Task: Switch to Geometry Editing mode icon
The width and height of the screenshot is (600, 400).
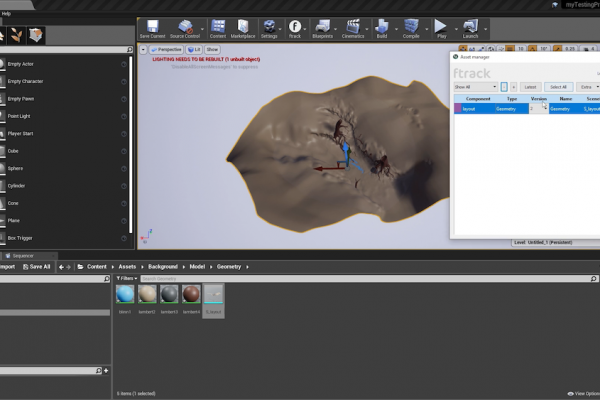Action: [x=36, y=35]
